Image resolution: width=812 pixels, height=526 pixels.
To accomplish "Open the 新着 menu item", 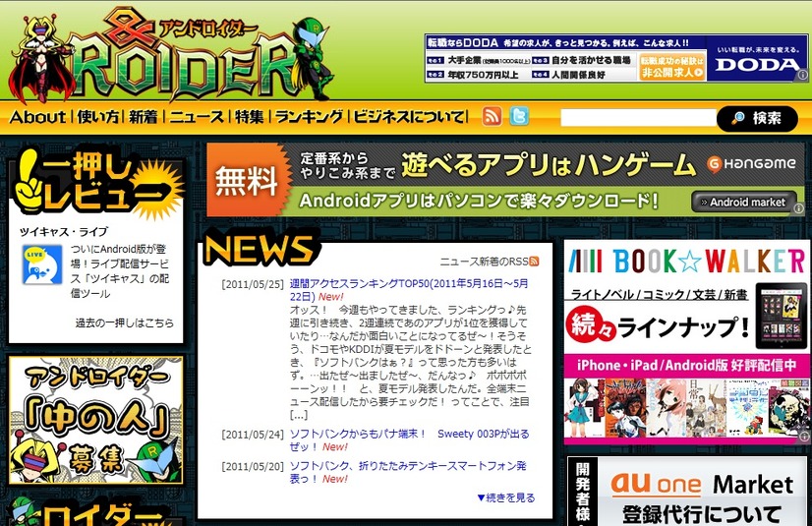I will [143, 116].
